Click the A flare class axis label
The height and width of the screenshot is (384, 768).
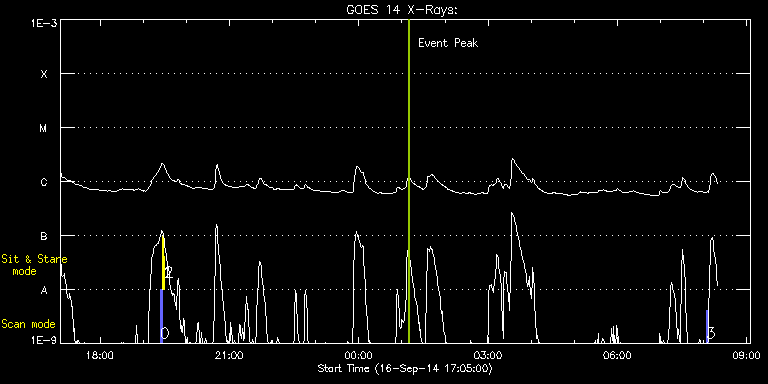coord(44,290)
